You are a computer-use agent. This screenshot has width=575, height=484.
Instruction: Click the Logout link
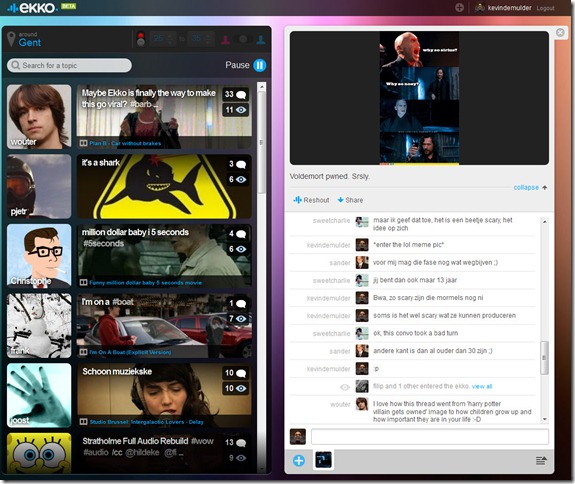pyautogui.click(x=545, y=8)
